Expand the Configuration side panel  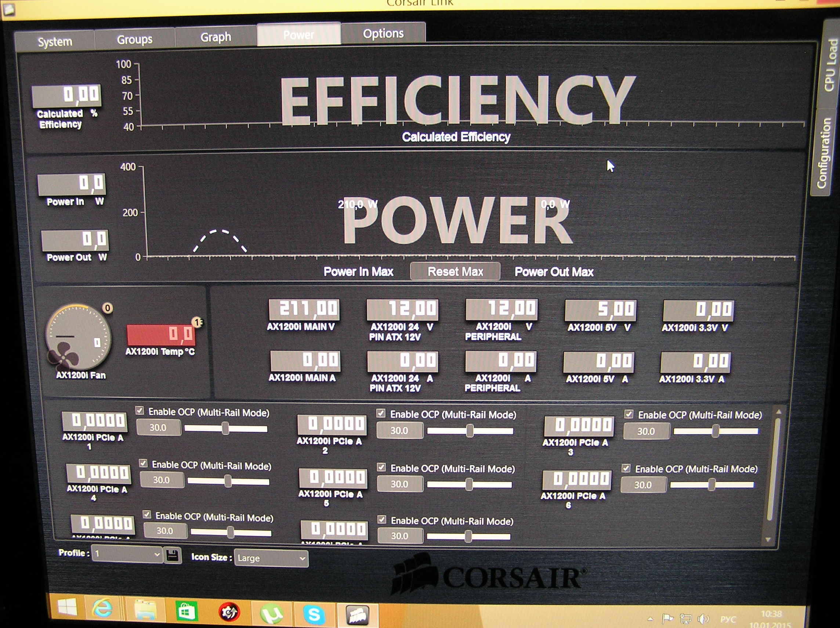[823, 153]
